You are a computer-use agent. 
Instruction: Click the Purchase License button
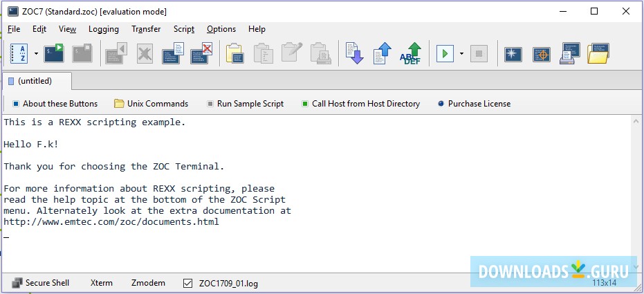(475, 104)
